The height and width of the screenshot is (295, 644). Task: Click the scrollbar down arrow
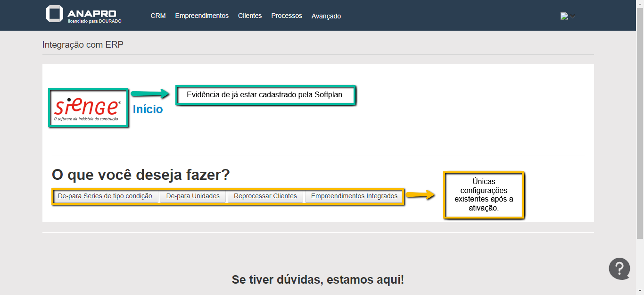click(x=640, y=291)
